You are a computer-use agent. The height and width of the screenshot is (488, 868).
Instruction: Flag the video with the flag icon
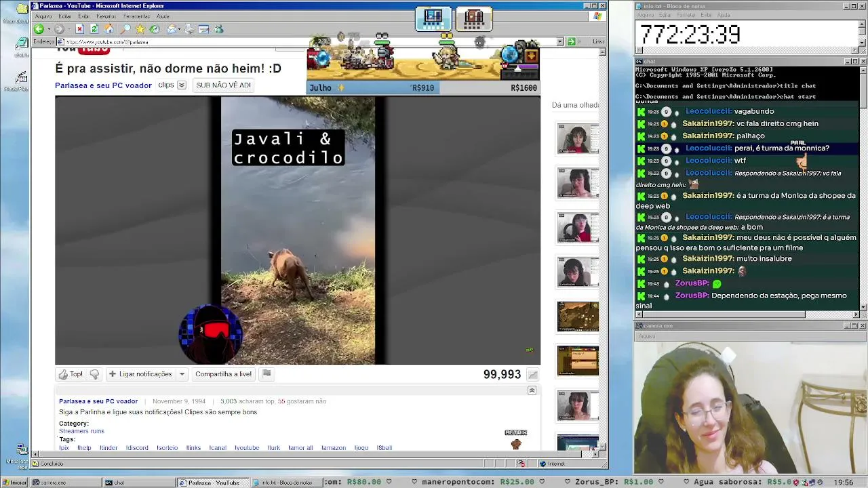click(267, 374)
